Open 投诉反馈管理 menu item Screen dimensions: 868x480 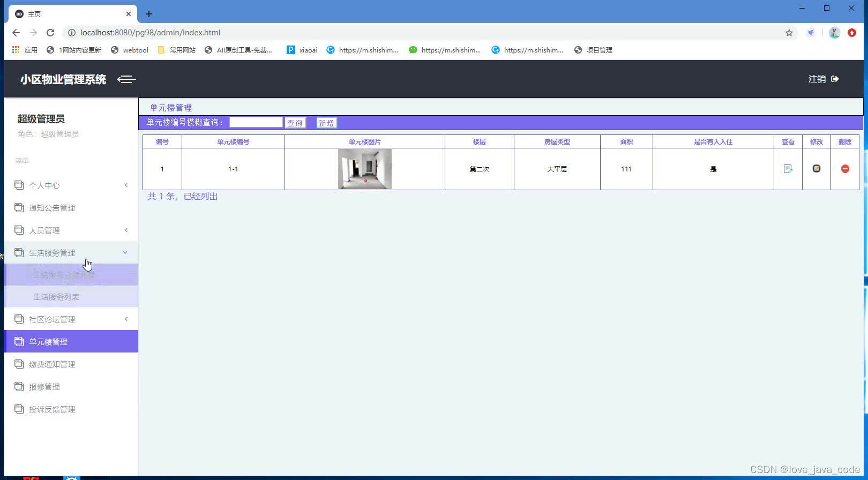pos(71,409)
